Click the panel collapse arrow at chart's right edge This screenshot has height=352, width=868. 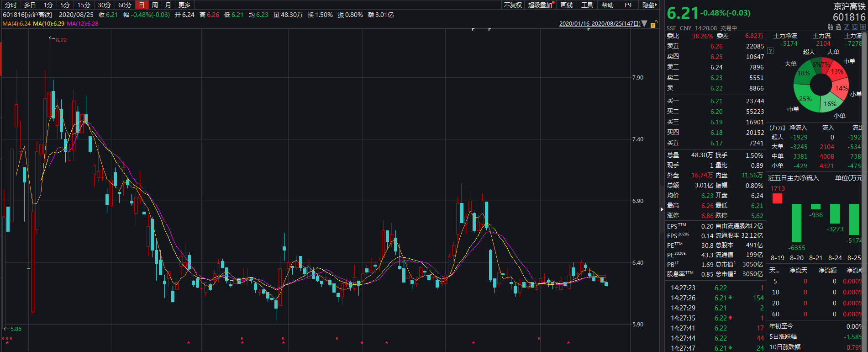662,209
